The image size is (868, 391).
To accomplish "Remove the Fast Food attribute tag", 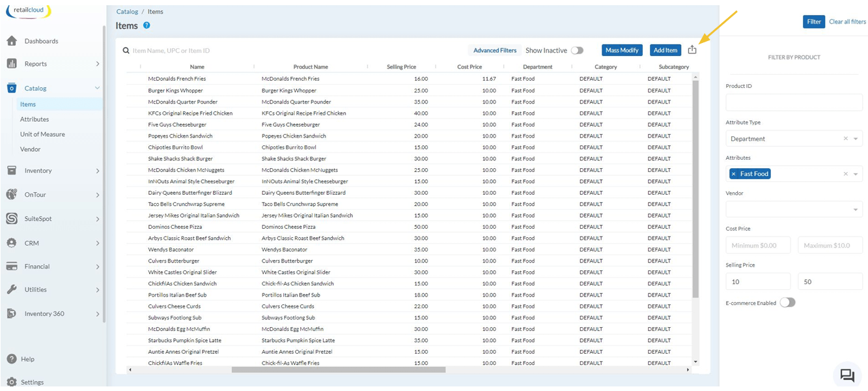I will pyautogui.click(x=733, y=174).
